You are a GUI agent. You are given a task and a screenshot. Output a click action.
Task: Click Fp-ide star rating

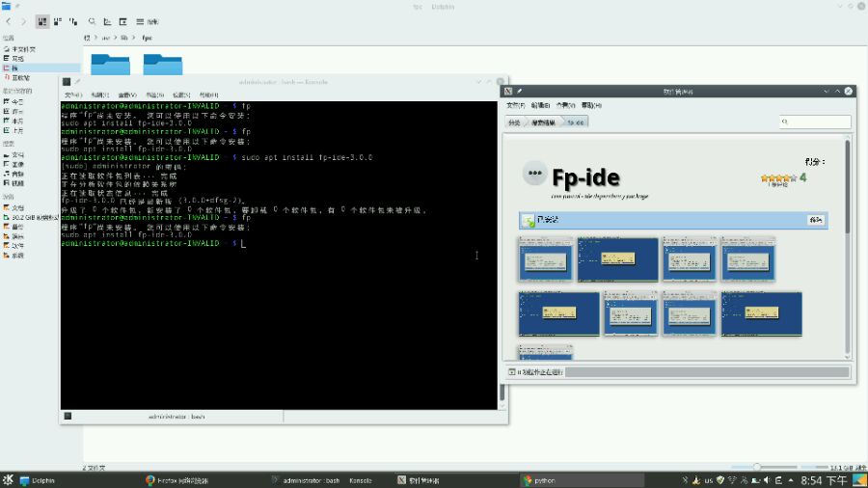(x=778, y=178)
